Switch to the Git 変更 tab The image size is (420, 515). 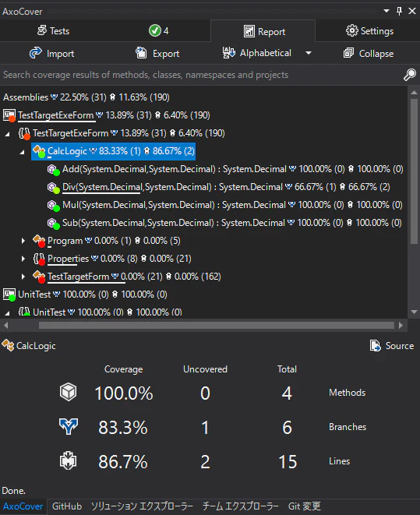click(x=304, y=506)
